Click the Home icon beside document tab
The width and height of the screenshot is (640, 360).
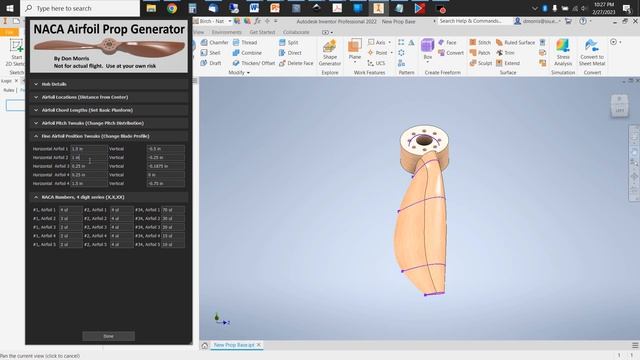click(x=204, y=345)
